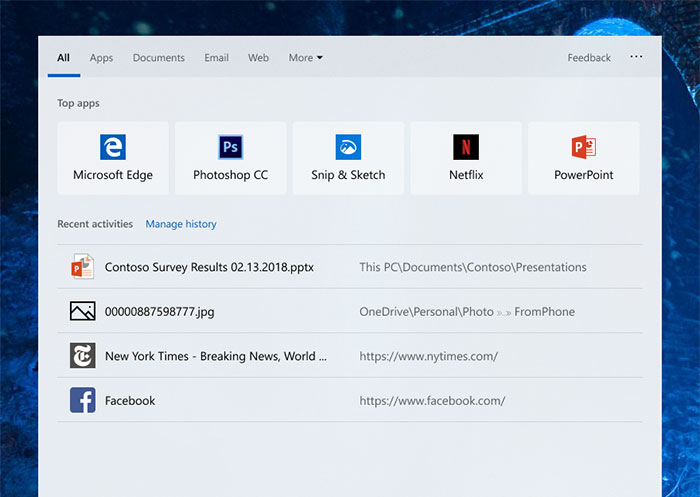Click the This PC\Documents\Contoso\Presentations path
The height and width of the screenshot is (497, 700).
tap(473, 267)
